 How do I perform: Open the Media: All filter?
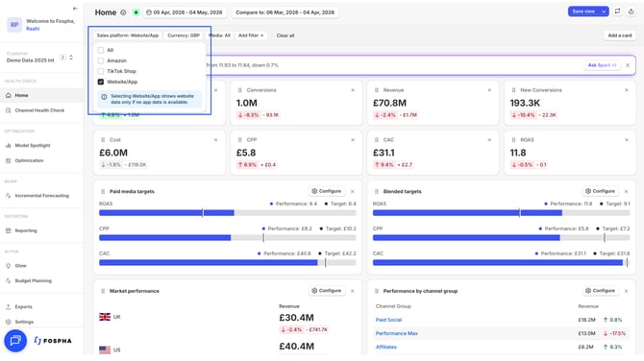coord(220,36)
